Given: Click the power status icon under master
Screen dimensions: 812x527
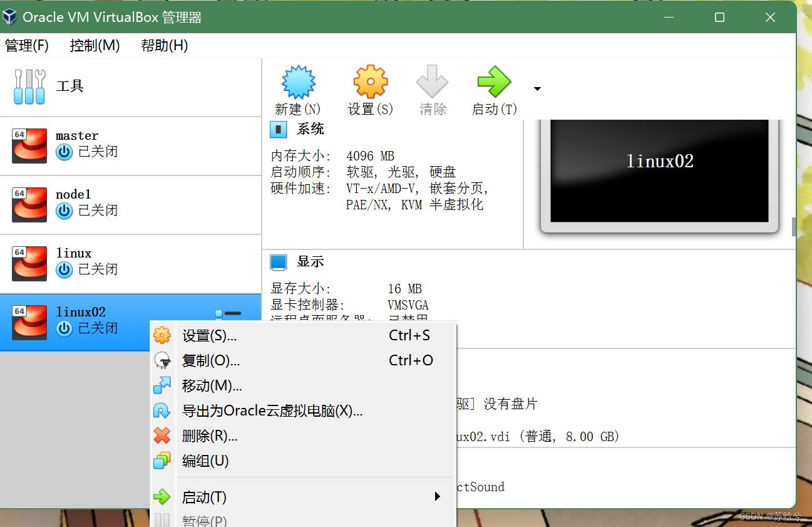Looking at the screenshot, I should pyautogui.click(x=64, y=152).
